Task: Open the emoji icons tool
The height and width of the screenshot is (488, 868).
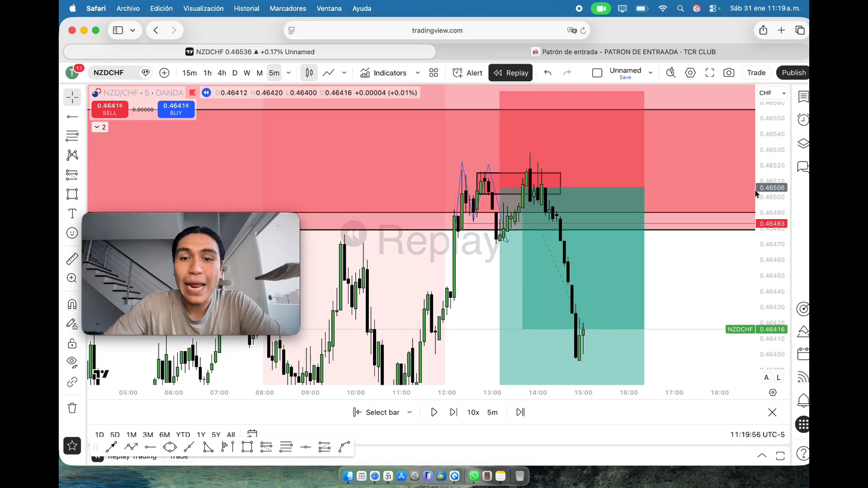Action: 72,233
